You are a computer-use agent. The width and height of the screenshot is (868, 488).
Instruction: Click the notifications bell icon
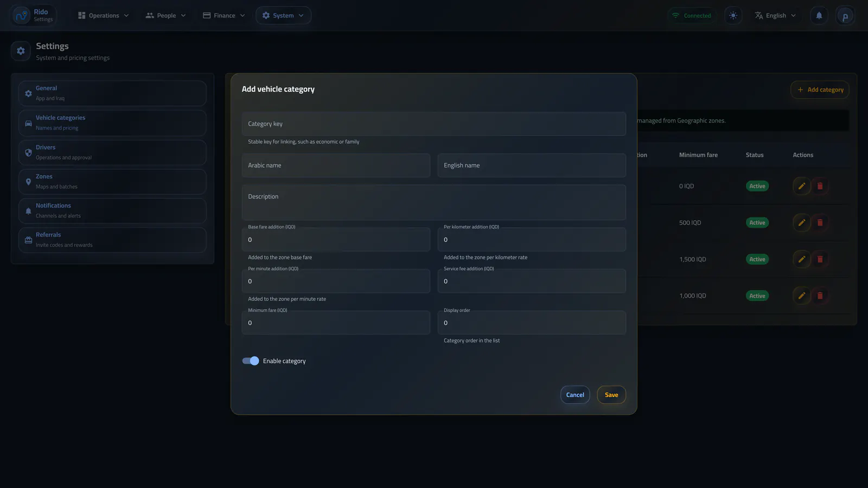point(819,16)
